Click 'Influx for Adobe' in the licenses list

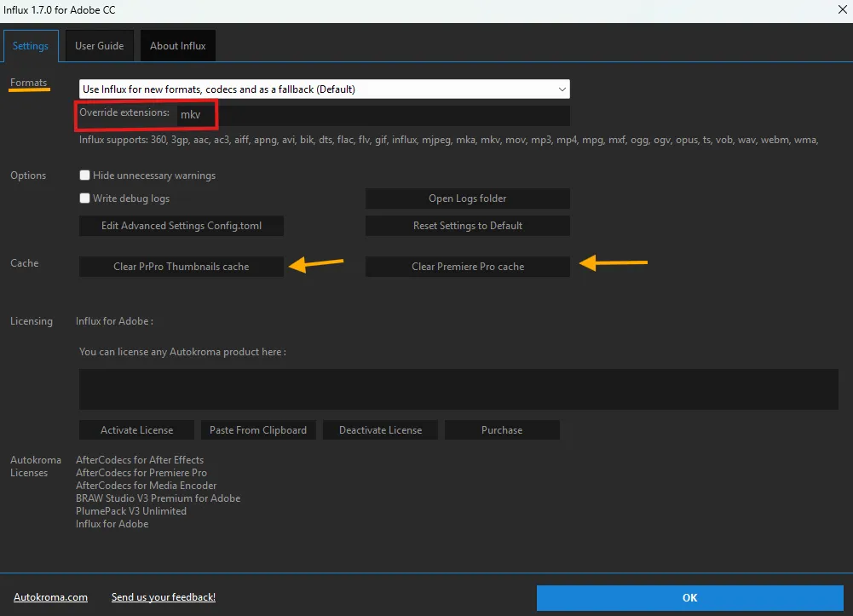click(112, 524)
